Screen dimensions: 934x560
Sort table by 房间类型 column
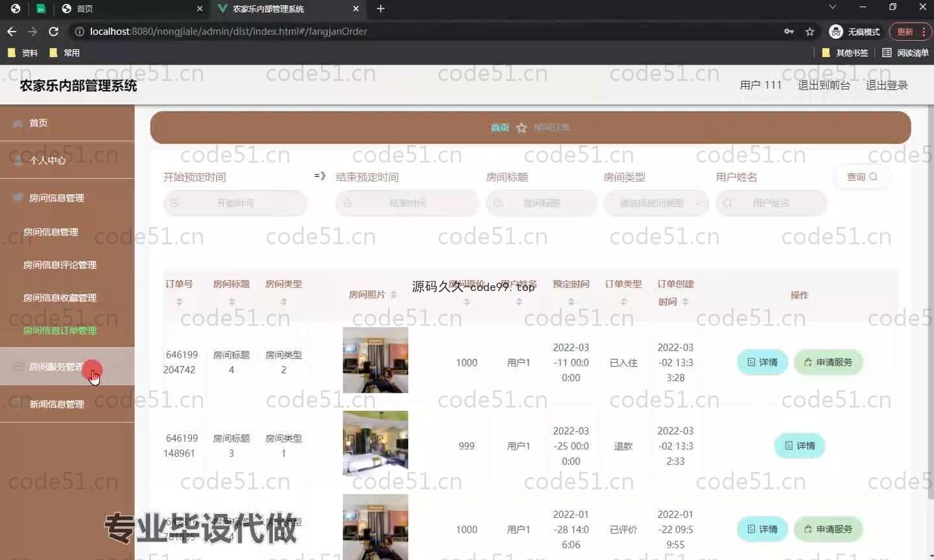(x=283, y=301)
